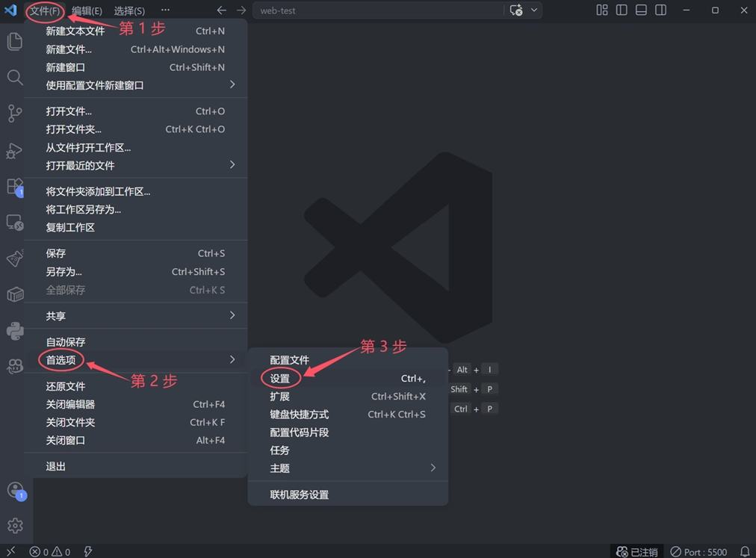Show errors and warnings count
The width and height of the screenshot is (756, 558).
pyautogui.click(x=49, y=552)
